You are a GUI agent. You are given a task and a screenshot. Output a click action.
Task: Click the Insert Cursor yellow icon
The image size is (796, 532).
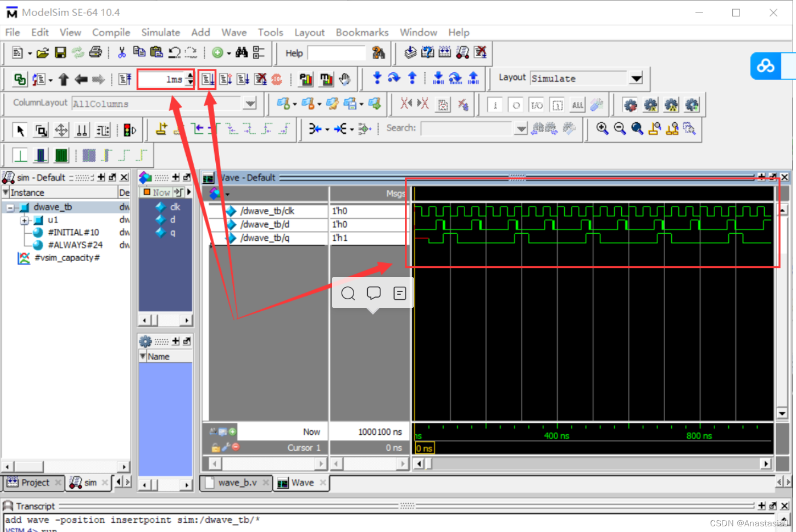point(162,129)
